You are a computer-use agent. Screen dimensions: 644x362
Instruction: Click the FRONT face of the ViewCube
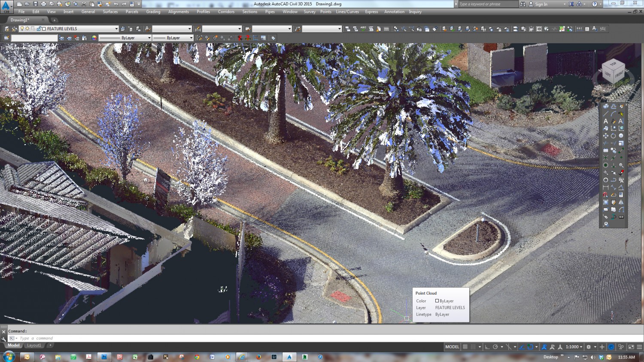tap(619, 74)
